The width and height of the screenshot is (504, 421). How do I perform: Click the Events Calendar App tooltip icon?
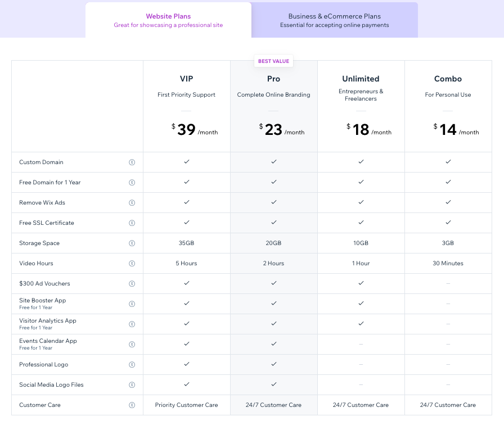pos(132,344)
